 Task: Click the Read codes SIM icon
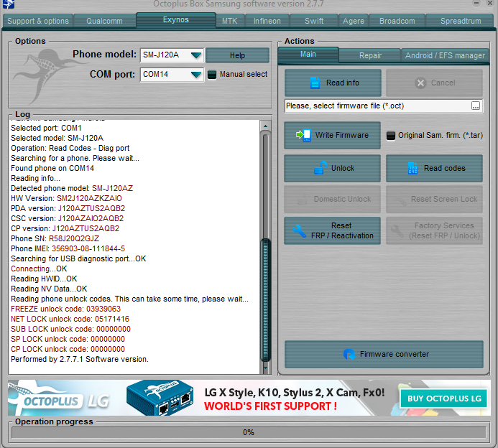[412, 168]
